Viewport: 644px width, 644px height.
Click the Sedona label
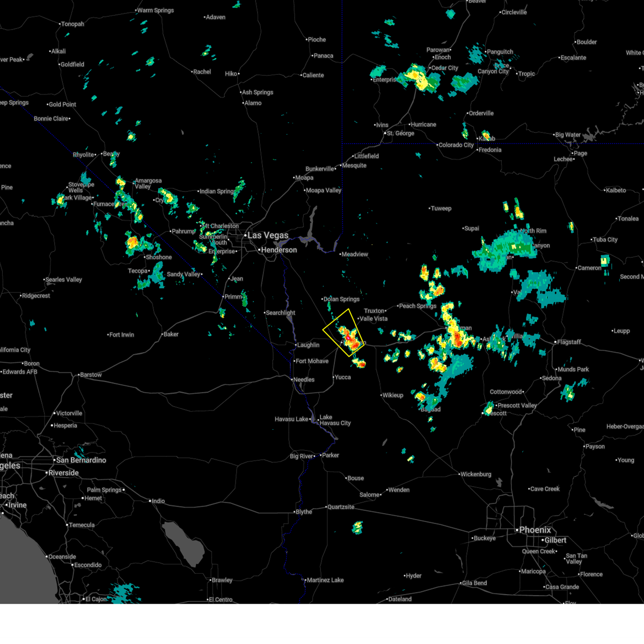[x=552, y=378]
